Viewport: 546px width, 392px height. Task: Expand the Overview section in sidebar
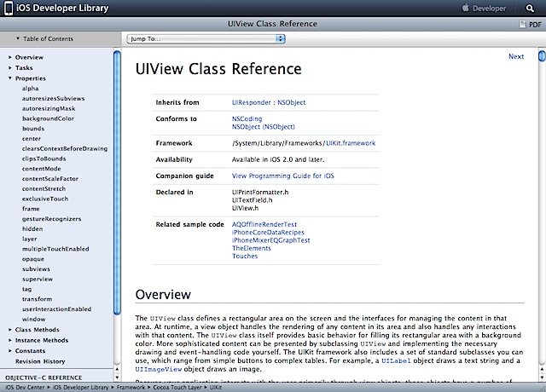point(10,57)
